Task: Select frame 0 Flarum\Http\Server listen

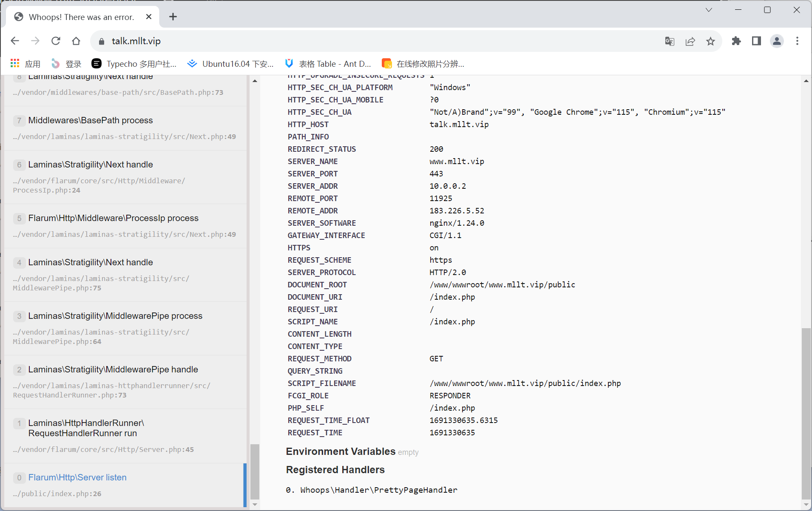Action: 125,485
